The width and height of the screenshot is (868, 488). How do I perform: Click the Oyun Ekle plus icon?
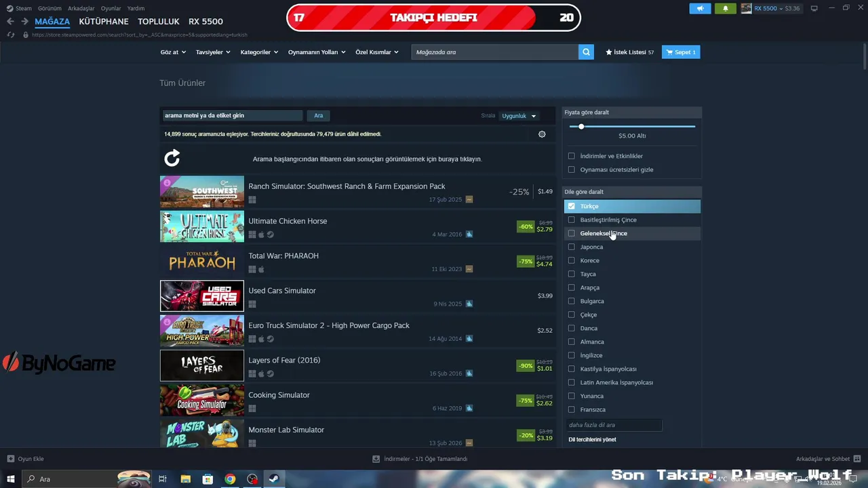[10, 459]
